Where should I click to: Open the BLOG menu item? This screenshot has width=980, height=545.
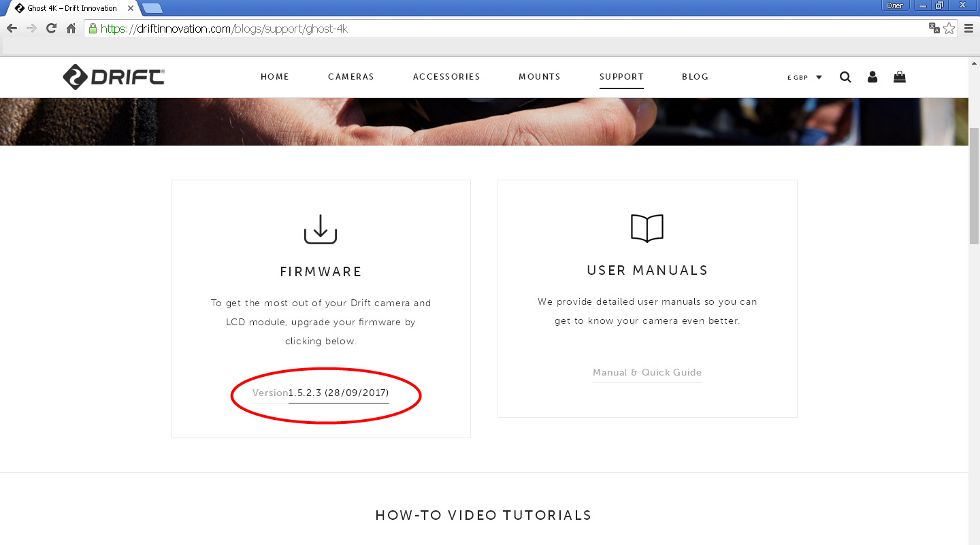coord(695,77)
